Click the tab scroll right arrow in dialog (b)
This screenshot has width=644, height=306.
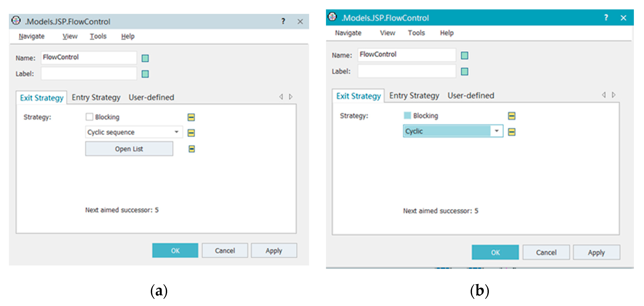[613, 95]
